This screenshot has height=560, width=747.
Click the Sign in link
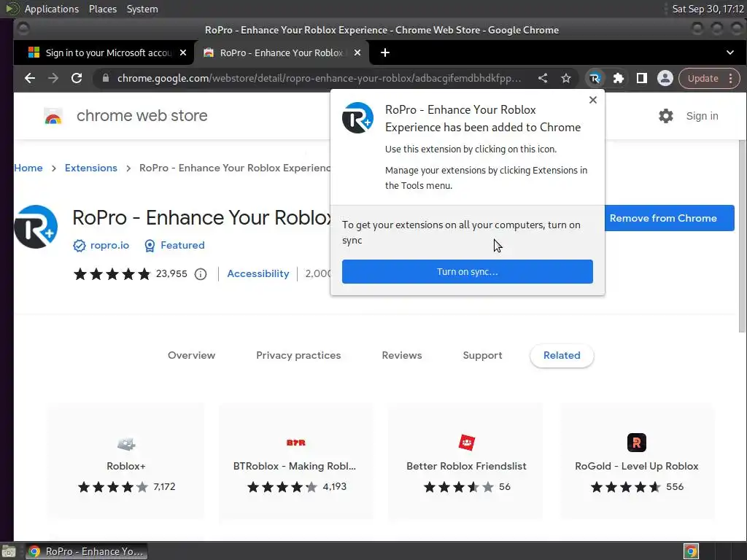702,116
